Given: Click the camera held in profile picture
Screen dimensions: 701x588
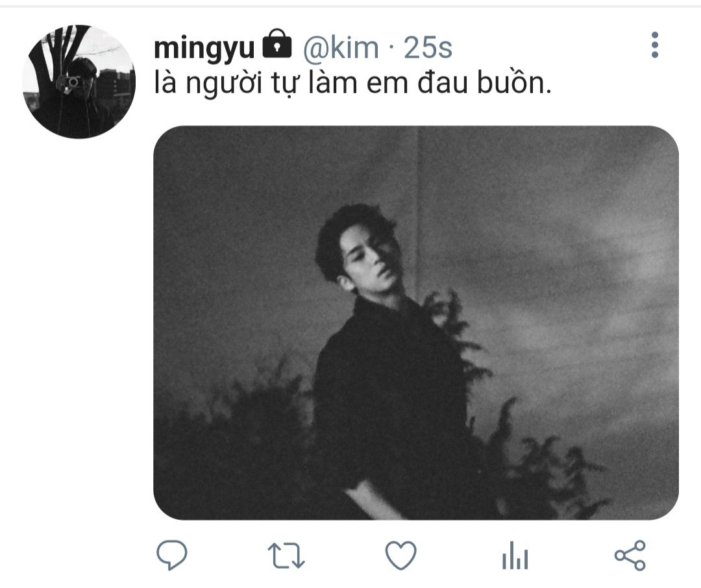Looking at the screenshot, I should click(69, 82).
